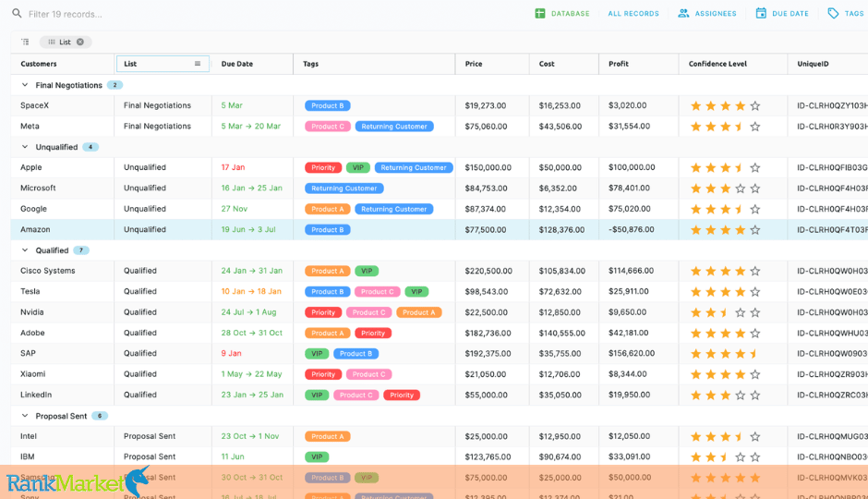Click Google's Product A tag

[327, 210]
